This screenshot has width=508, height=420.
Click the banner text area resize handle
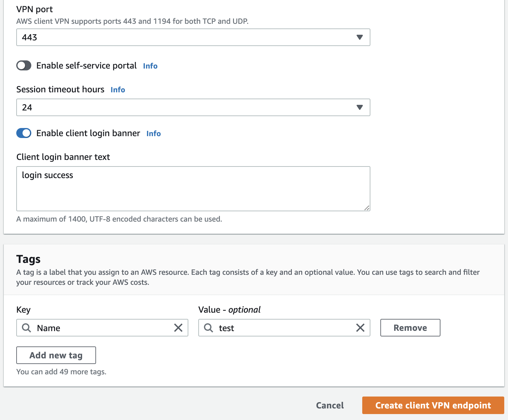click(x=367, y=208)
